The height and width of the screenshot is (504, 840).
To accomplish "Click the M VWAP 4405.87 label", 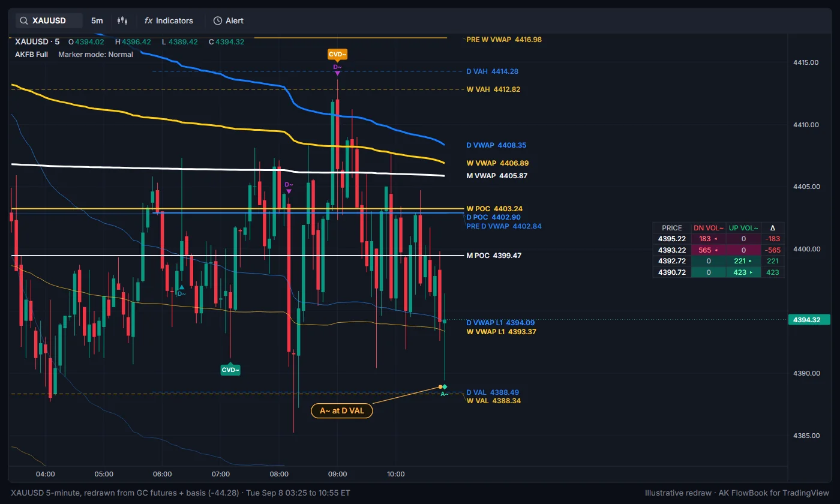I will (x=497, y=176).
